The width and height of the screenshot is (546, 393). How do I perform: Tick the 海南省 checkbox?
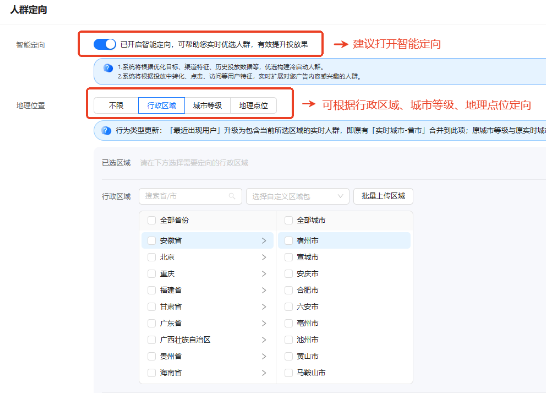(151, 373)
